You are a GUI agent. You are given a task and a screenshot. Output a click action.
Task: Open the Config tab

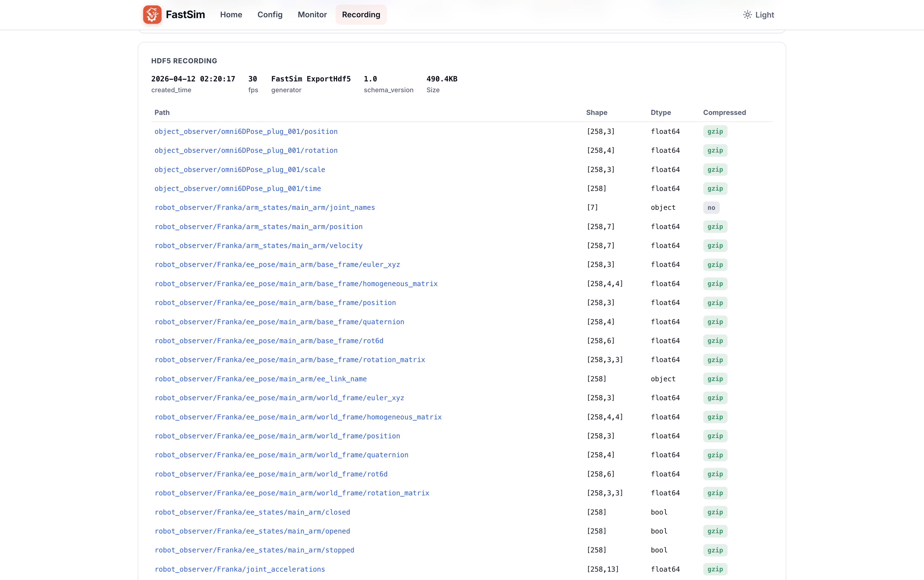pyautogui.click(x=270, y=15)
